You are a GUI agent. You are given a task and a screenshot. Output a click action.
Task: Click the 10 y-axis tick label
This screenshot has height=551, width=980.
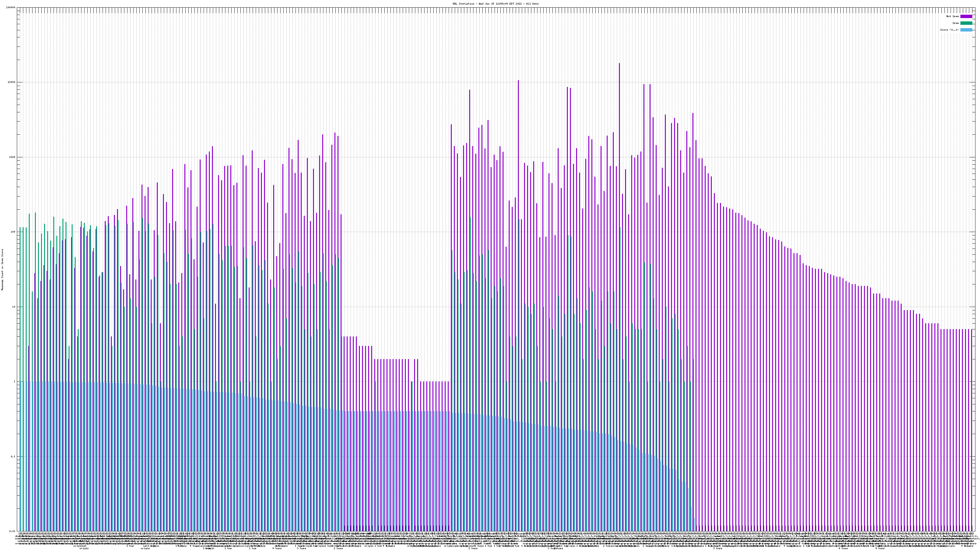coord(14,307)
